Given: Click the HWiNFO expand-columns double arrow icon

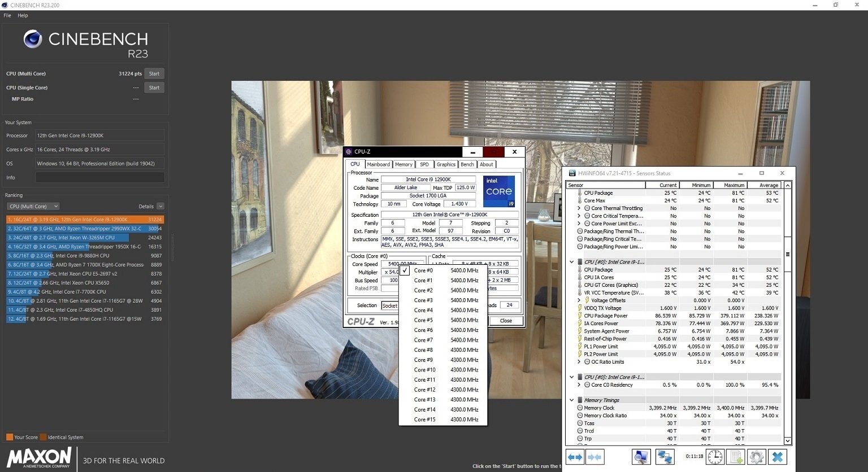Looking at the screenshot, I should pos(575,457).
